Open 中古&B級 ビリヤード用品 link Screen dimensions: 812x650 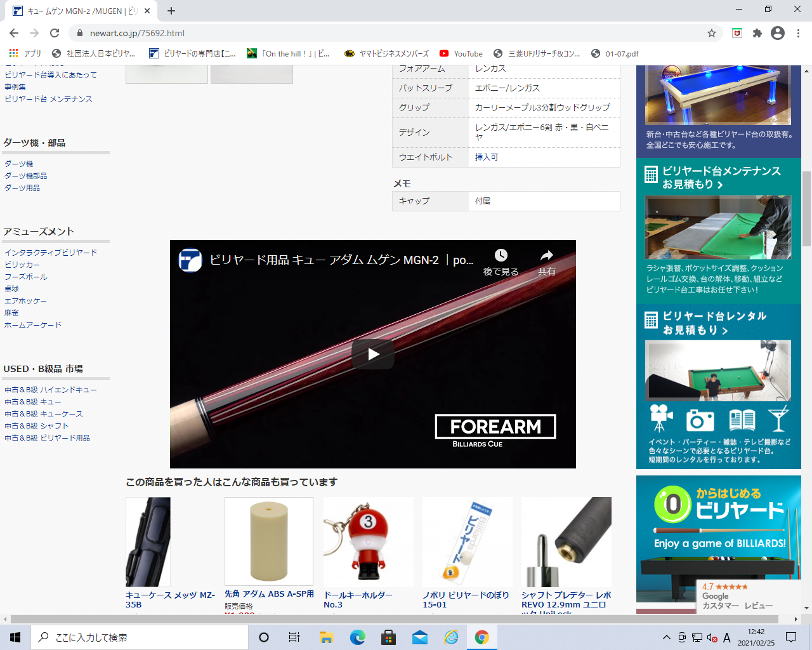[x=48, y=438]
